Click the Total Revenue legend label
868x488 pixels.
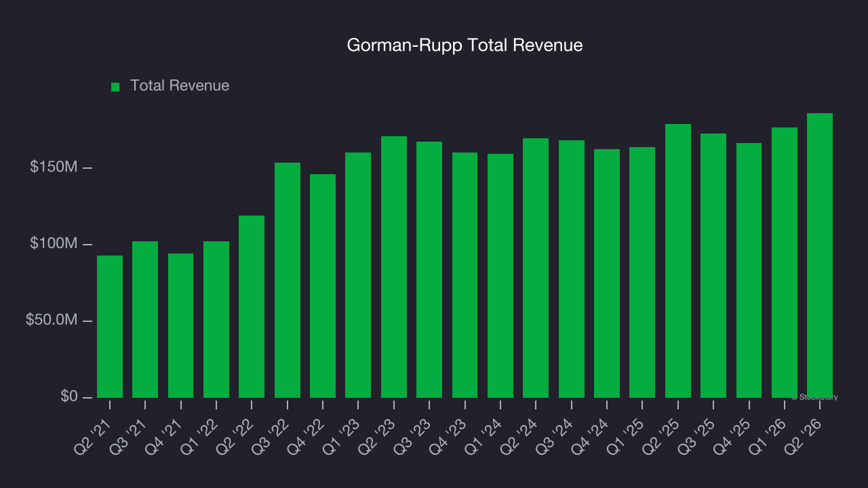pos(180,85)
